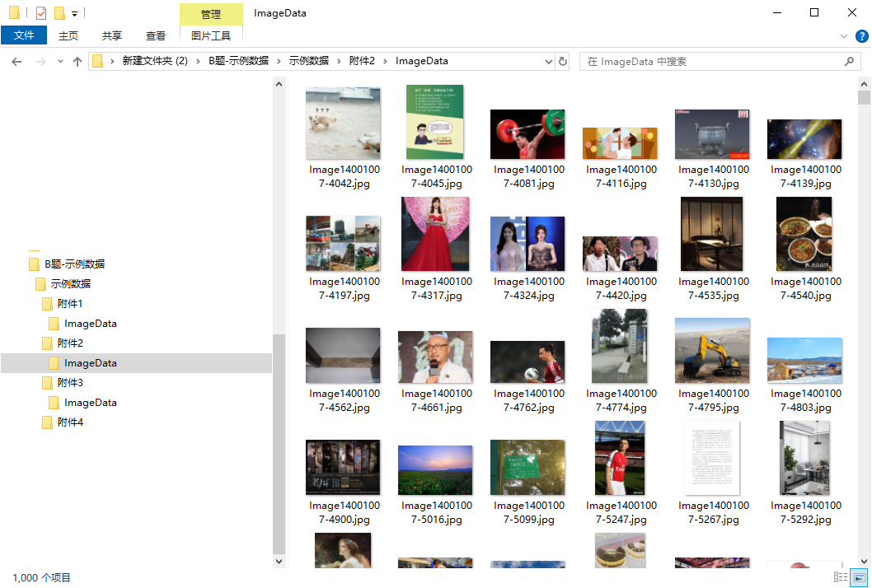Select bronze vessel image Image14001007-4130.jpg
The width and height of the screenshot is (872, 588).
(712, 134)
